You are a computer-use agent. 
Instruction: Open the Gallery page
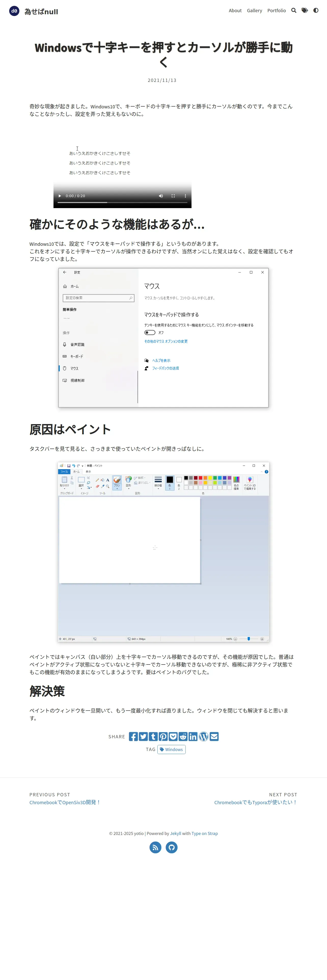(254, 11)
